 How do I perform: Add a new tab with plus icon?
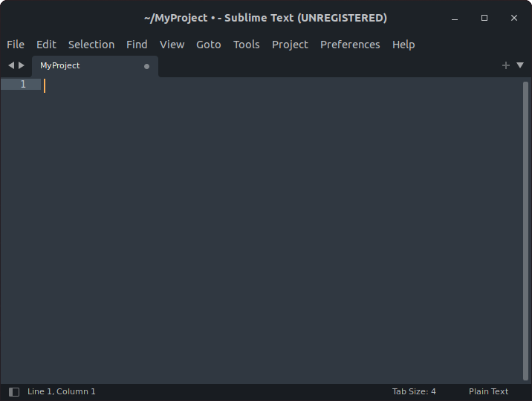(x=506, y=65)
